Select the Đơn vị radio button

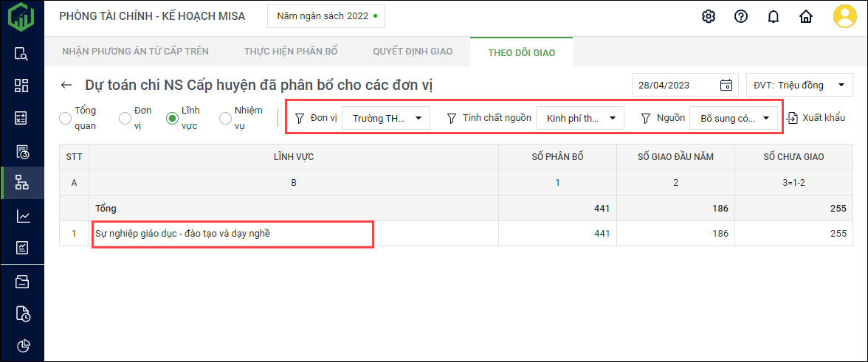click(125, 118)
